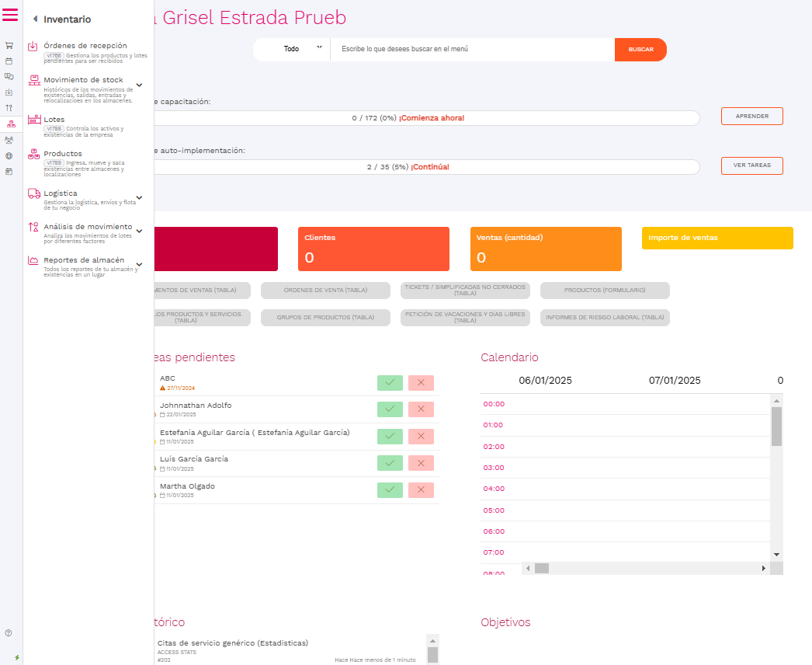Click the green lightning bolt icon
812x665 pixels.
17,657
